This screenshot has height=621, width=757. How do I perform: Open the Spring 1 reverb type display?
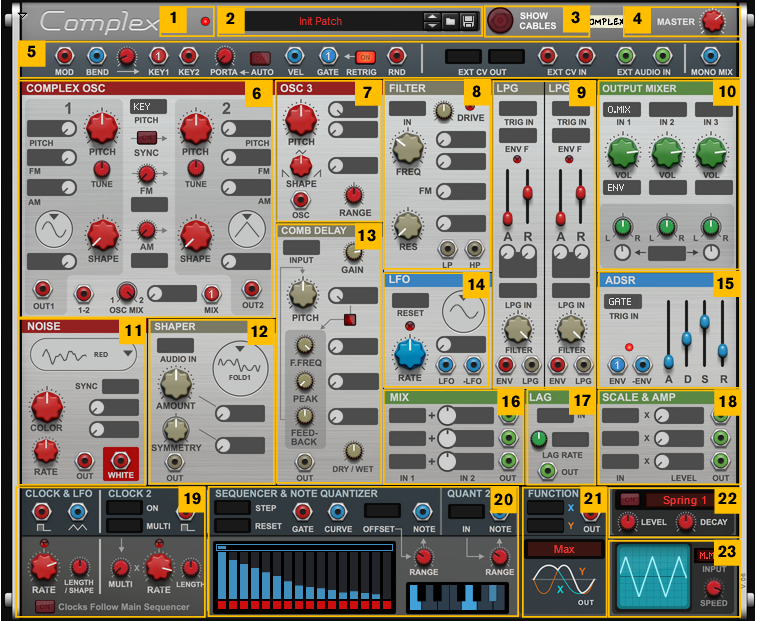680,500
